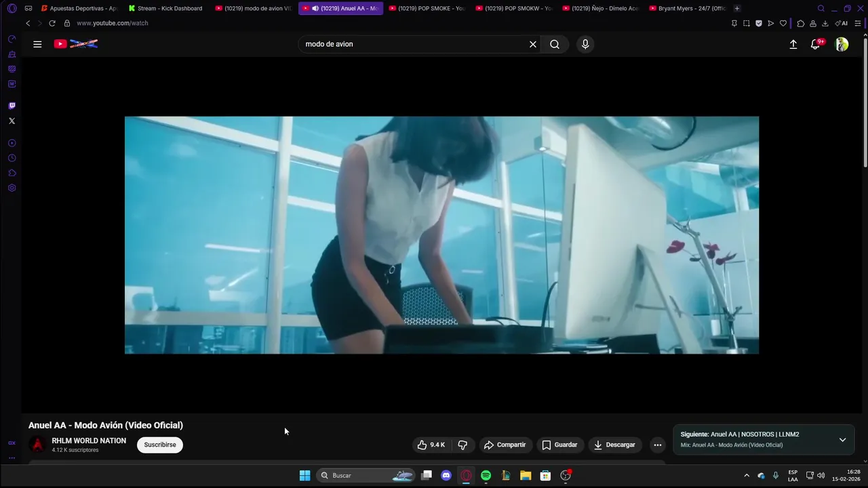Viewport: 868px width, 488px height.
Task: Click the search magnifier button
Action: click(x=555, y=44)
